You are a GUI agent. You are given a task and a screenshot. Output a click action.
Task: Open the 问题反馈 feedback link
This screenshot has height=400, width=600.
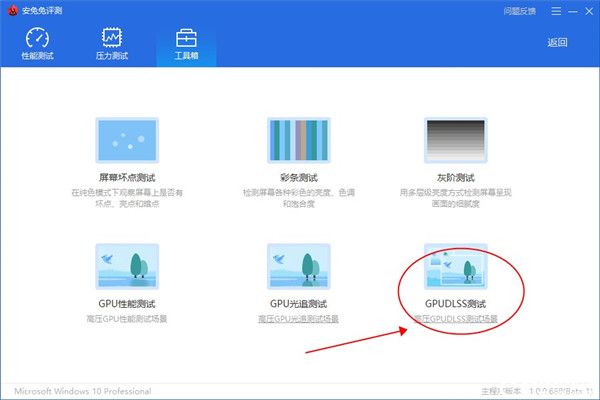(519, 11)
